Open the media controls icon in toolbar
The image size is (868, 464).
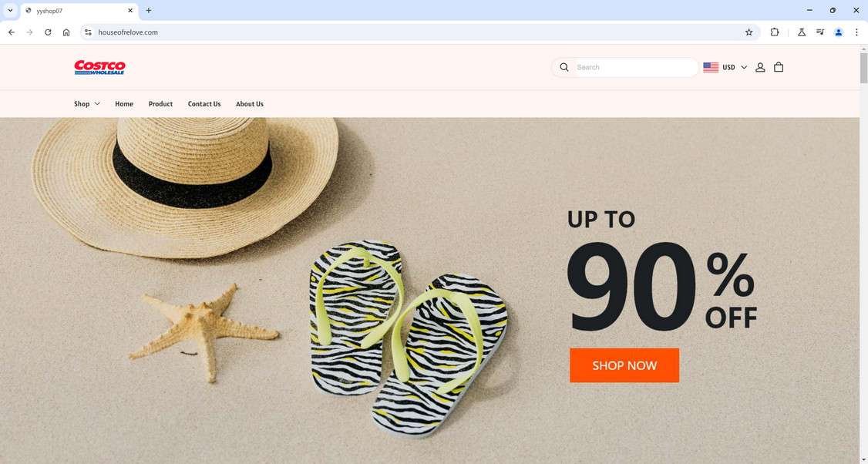(x=820, y=32)
